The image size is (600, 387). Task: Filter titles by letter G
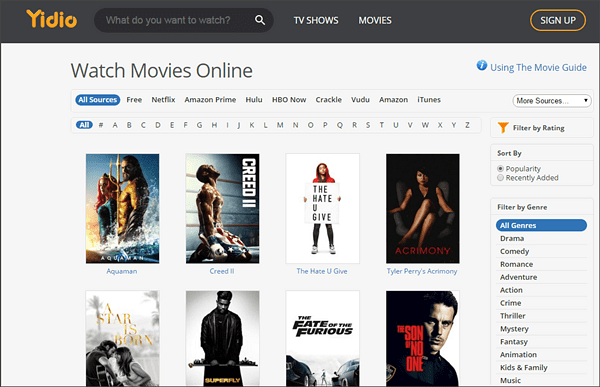click(x=199, y=125)
